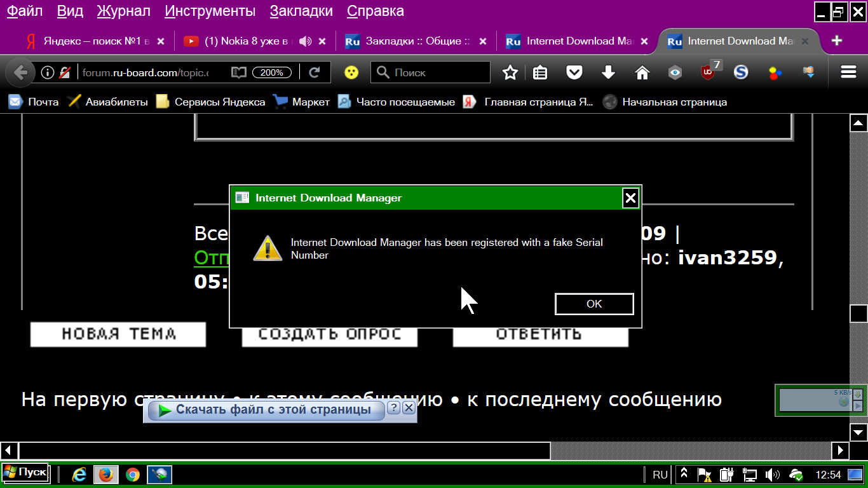Click the URL field forum.ru-board.com

[x=145, y=72]
